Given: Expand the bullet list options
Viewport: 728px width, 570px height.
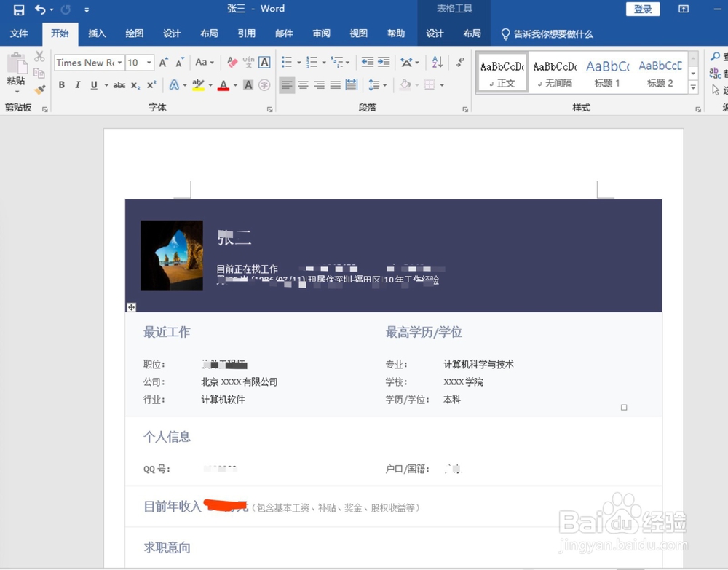Looking at the screenshot, I should tap(298, 62).
